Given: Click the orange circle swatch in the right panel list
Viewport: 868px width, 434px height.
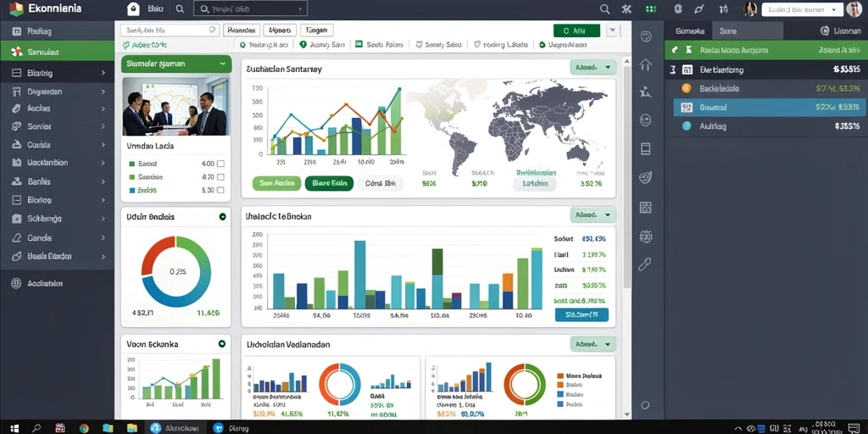Looking at the screenshot, I should click(x=687, y=88).
